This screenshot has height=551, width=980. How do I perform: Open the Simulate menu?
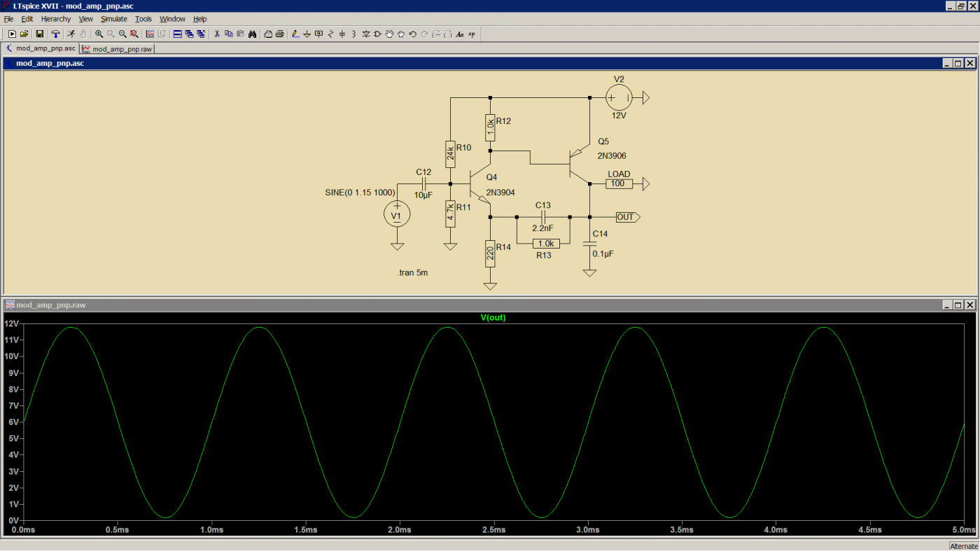pos(113,19)
